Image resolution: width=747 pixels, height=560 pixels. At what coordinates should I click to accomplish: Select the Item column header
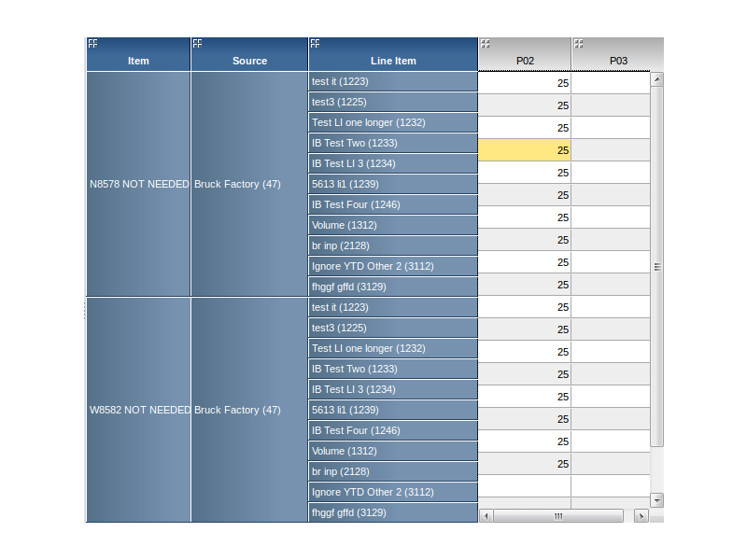tap(138, 55)
